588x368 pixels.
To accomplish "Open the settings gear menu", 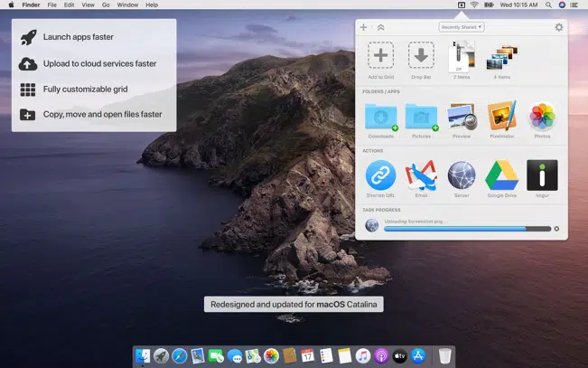I will tap(558, 27).
